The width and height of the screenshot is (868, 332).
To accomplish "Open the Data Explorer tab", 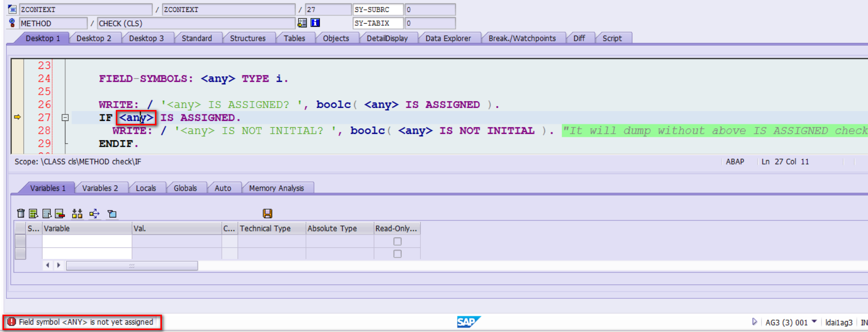I will [x=448, y=38].
